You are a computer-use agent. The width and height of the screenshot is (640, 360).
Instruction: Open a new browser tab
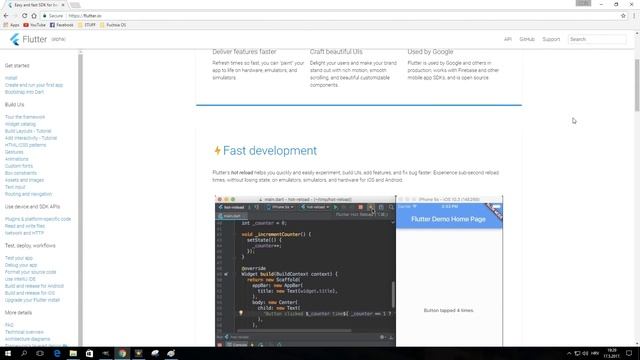click(75, 5)
